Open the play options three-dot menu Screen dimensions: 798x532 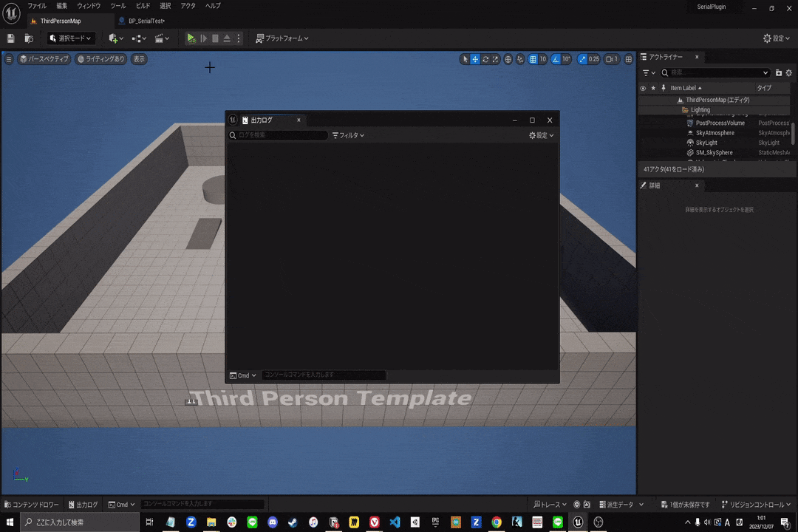238,38
